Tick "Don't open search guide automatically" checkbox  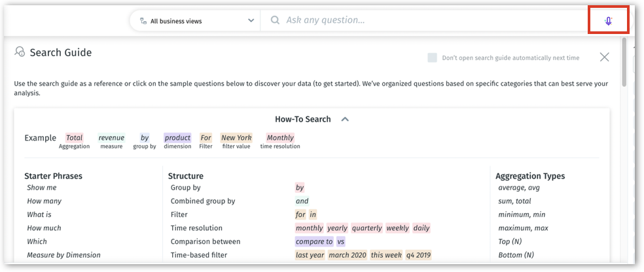tap(432, 58)
